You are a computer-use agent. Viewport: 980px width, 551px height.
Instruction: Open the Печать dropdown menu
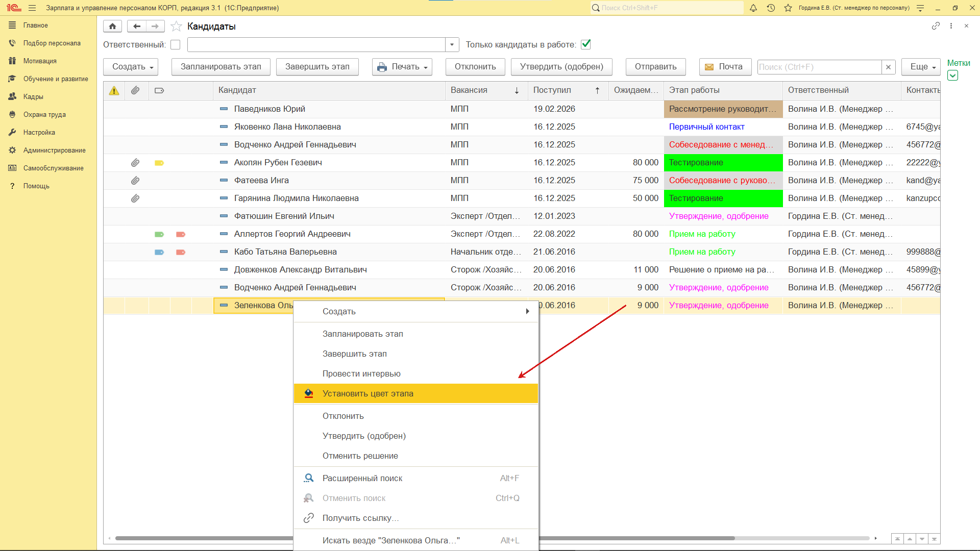click(402, 67)
